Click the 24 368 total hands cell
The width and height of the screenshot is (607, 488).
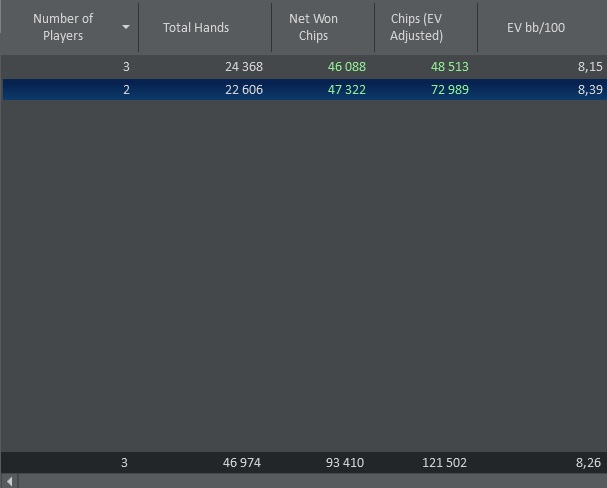point(244,67)
